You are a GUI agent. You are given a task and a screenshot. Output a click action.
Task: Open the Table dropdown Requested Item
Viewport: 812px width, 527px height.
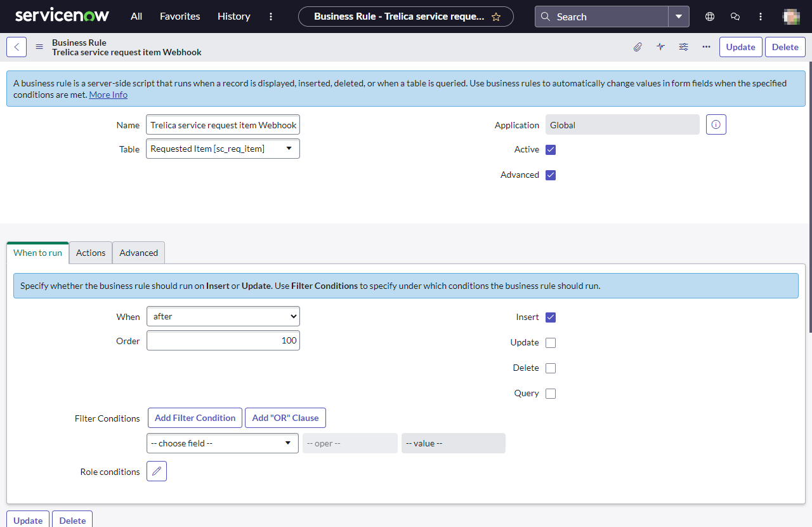(223, 149)
